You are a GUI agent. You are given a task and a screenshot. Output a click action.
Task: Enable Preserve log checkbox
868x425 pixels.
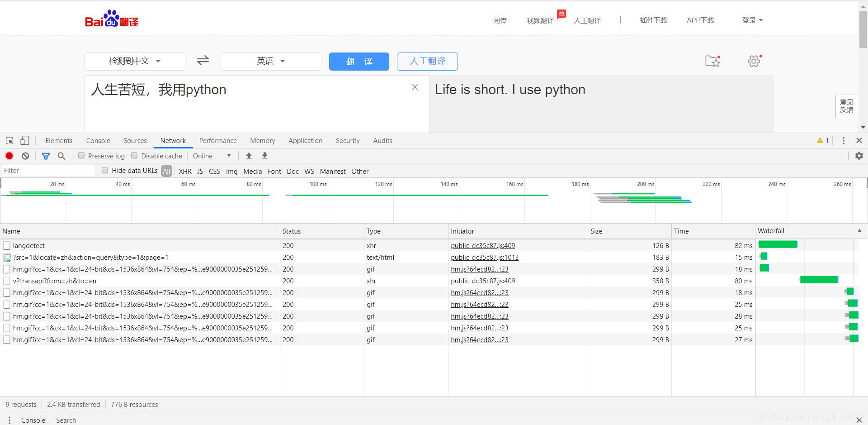[81, 155]
